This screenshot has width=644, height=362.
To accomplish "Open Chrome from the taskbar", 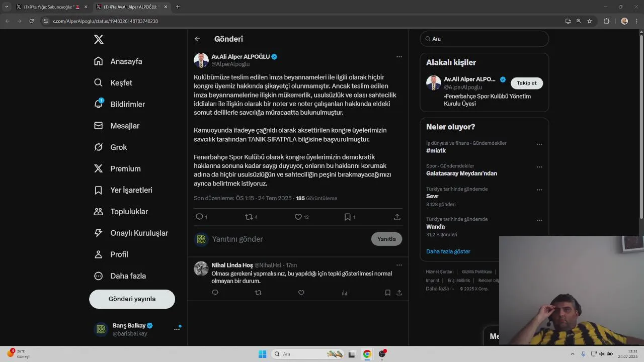I will coord(367,354).
